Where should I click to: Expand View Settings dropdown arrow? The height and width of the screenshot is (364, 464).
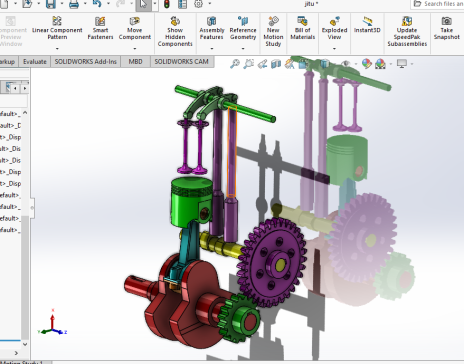pos(412,64)
